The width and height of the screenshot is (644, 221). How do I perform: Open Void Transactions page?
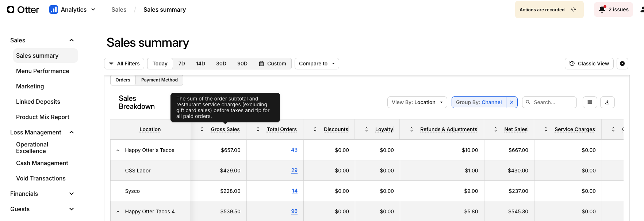pos(41,178)
